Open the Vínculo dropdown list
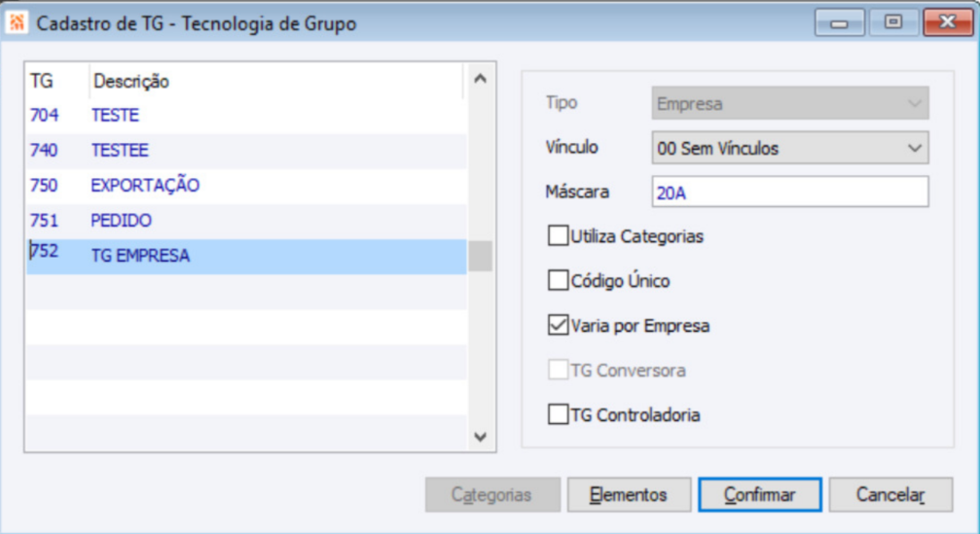Viewport: 980px width, 534px height. click(x=789, y=148)
